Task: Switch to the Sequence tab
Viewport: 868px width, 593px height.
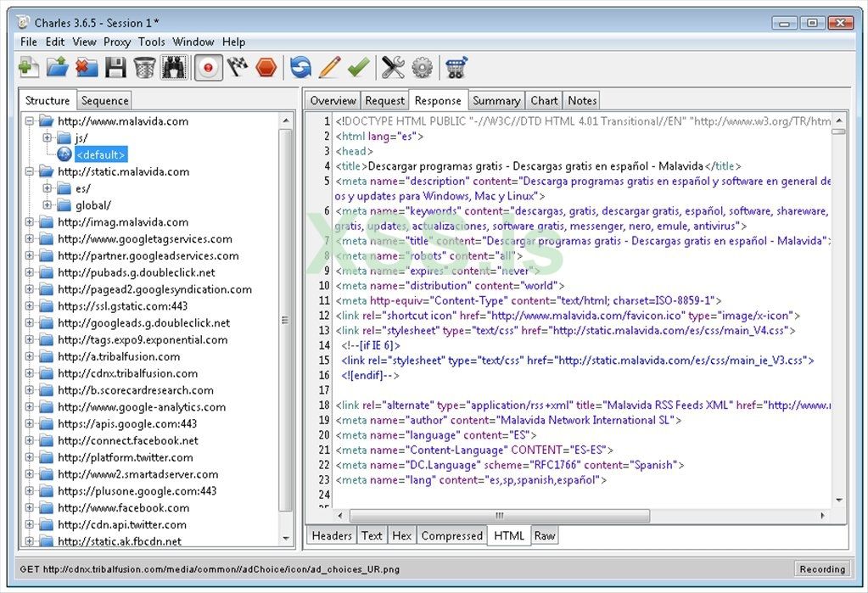Action: [x=105, y=101]
